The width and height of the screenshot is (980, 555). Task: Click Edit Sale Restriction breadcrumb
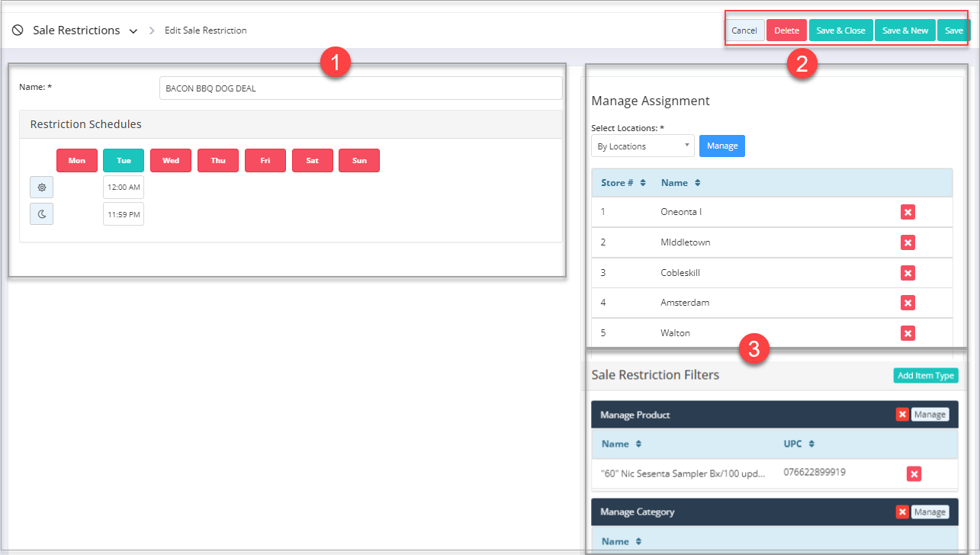tap(205, 30)
